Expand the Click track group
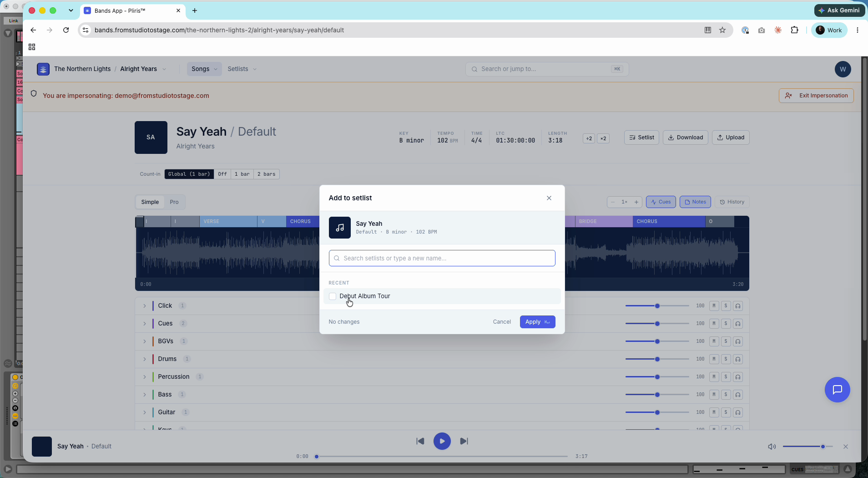Viewport: 868px width, 478px height. click(145, 306)
